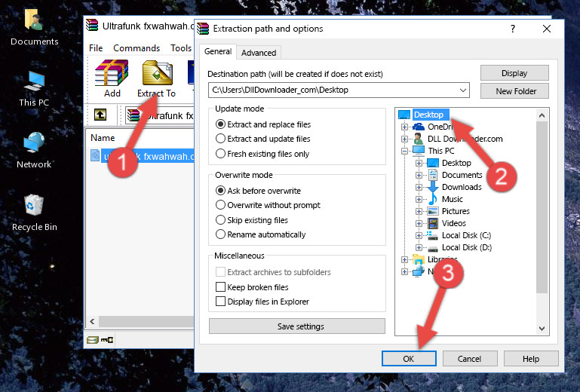Expand the Libraries tree node
This screenshot has width=580, height=392.
pos(404,259)
